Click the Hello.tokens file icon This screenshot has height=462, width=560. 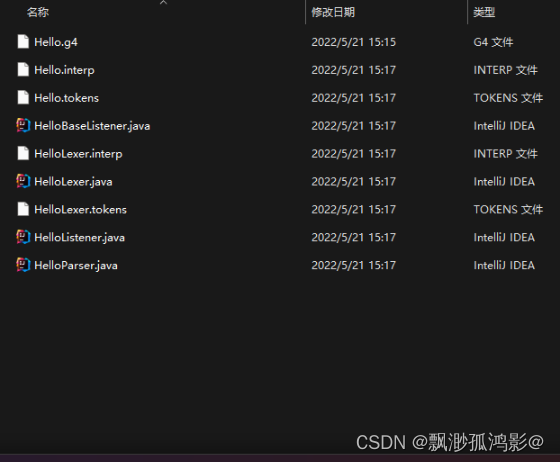click(23, 97)
